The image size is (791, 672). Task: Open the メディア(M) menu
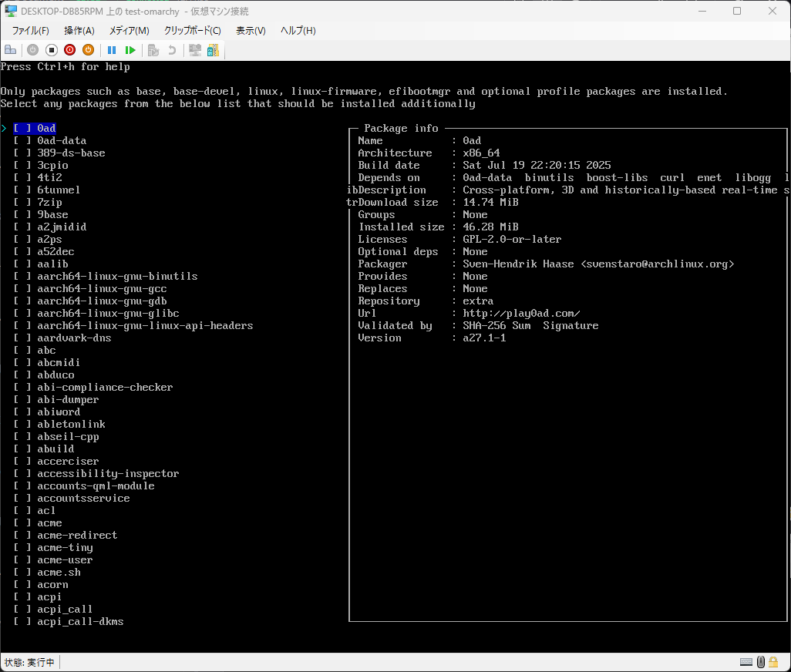click(130, 30)
